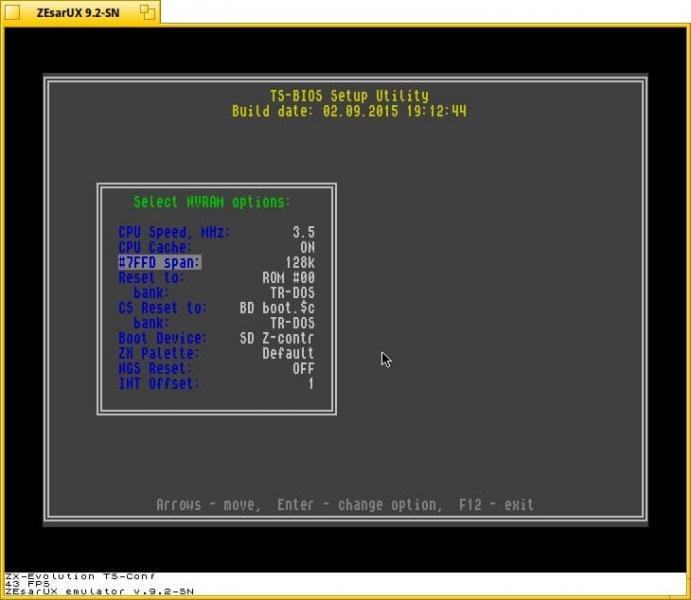The image size is (691, 600).
Task: Change the ROM #00 reset value
Action: (288, 277)
